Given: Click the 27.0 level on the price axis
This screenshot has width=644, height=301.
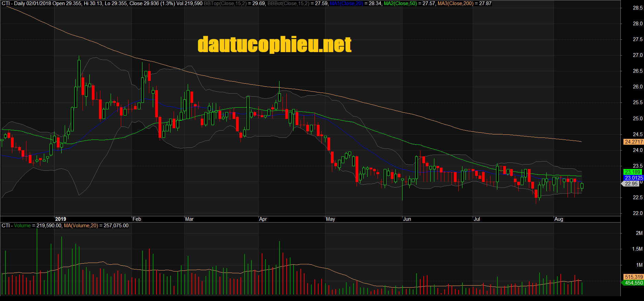Looking at the screenshot, I should tap(637, 55).
